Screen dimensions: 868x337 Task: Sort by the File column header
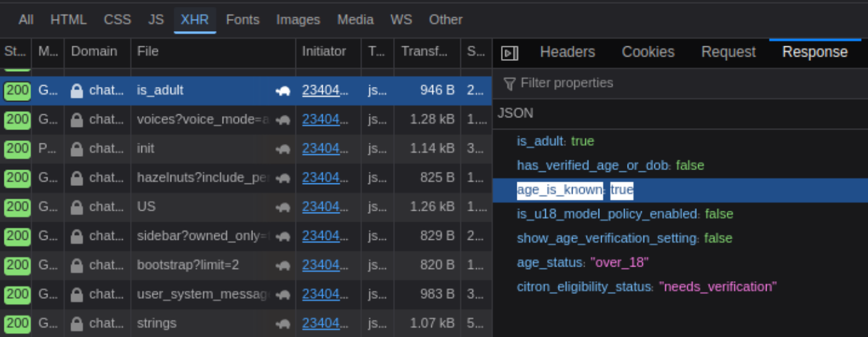point(213,51)
